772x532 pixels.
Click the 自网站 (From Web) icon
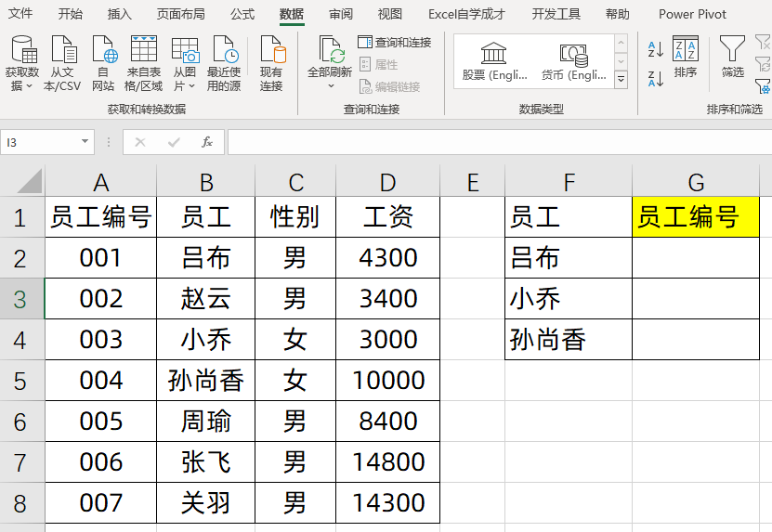pyautogui.click(x=103, y=63)
